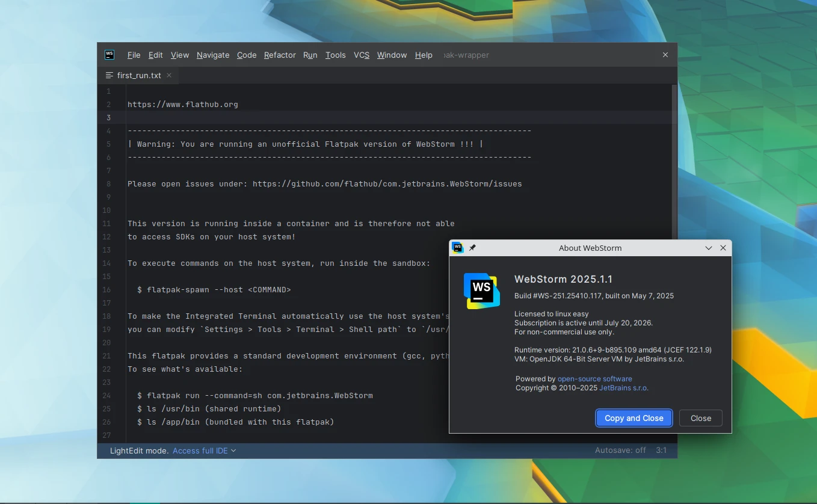Open the Navigate menu

(x=213, y=55)
